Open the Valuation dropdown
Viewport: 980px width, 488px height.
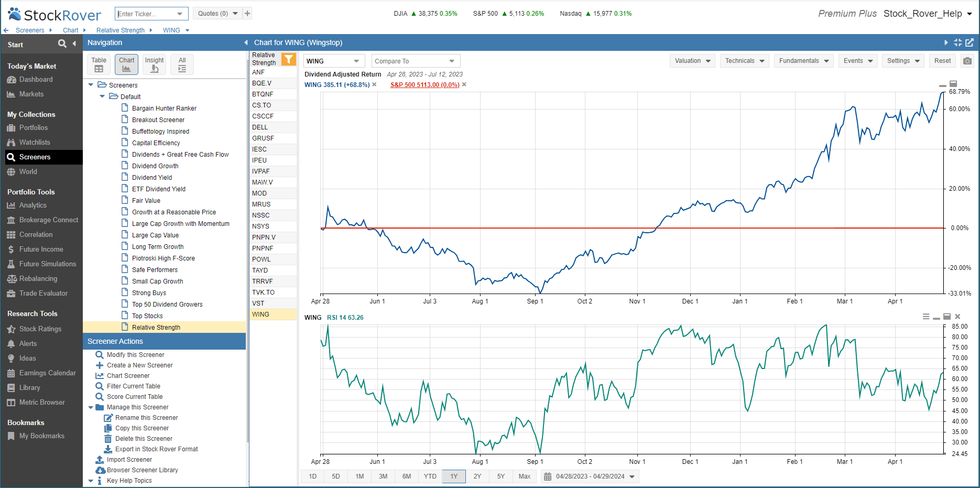(x=692, y=61)
